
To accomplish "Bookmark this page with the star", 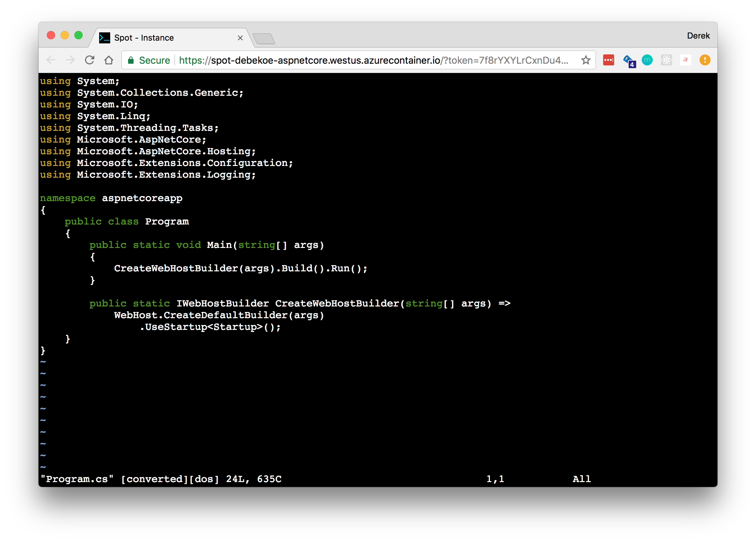I will [586, 60].
